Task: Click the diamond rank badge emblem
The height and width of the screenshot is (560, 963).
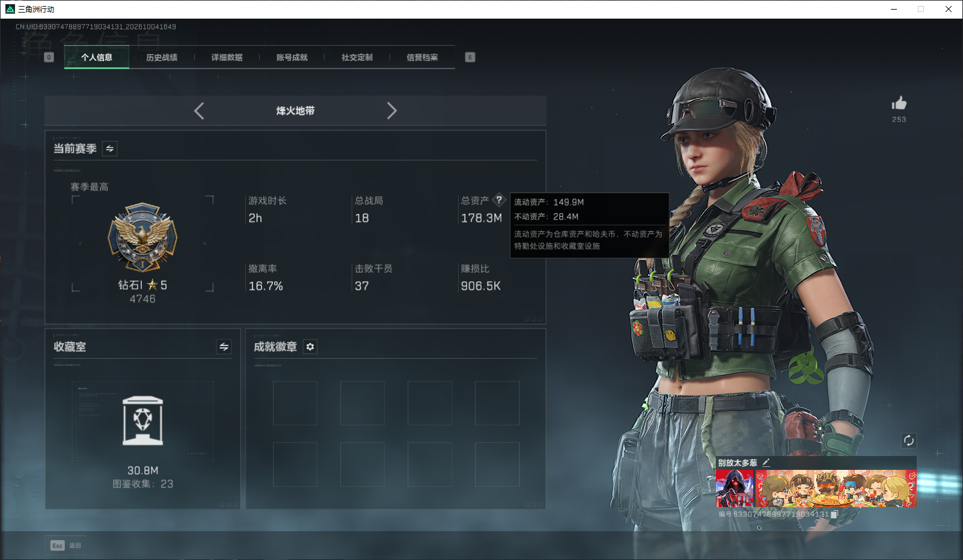Action: tap(142, 237)
